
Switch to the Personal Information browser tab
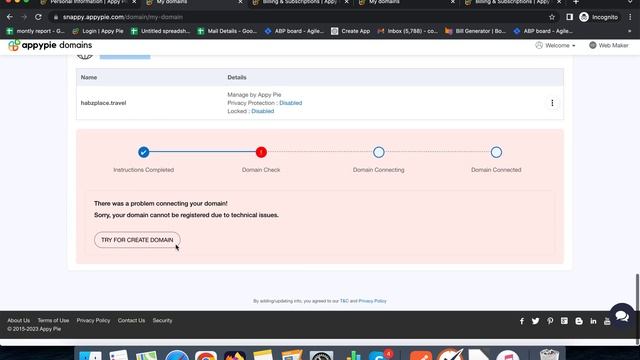coord(88,2)
